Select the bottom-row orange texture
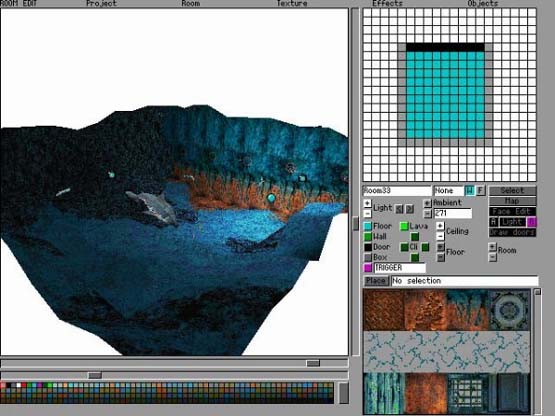 (x=425, y=393)
